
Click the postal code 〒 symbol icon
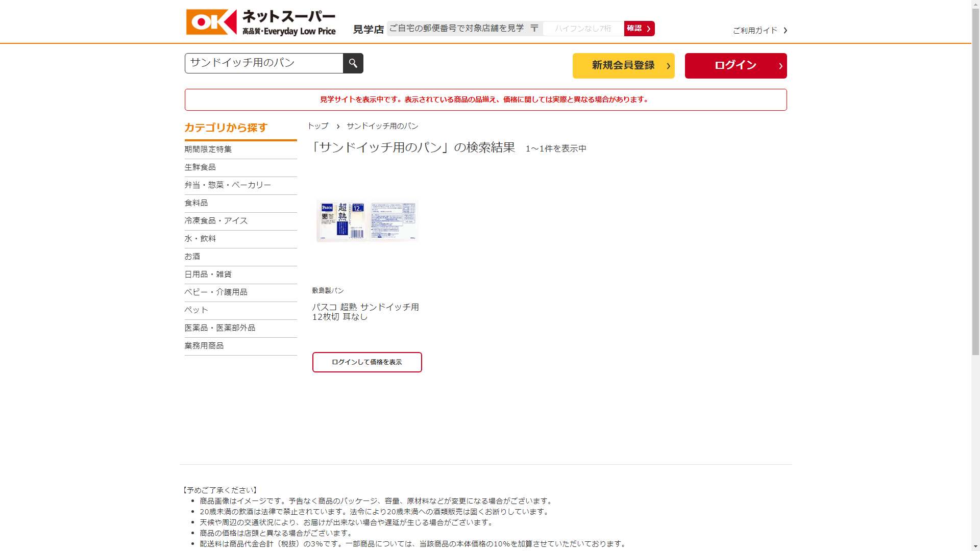pyautogui.click(x=534, y=29)
